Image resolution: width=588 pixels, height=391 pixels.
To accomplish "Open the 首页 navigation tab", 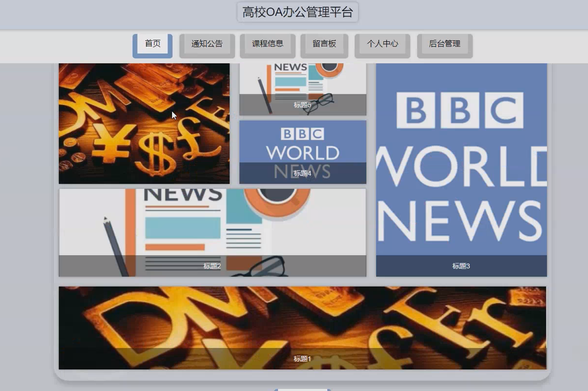I will pyautogui.click(x=153, y=46).
